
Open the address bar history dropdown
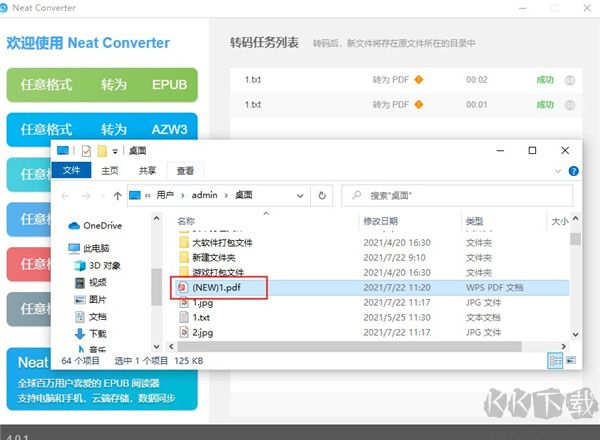click(x=300, y=196)
